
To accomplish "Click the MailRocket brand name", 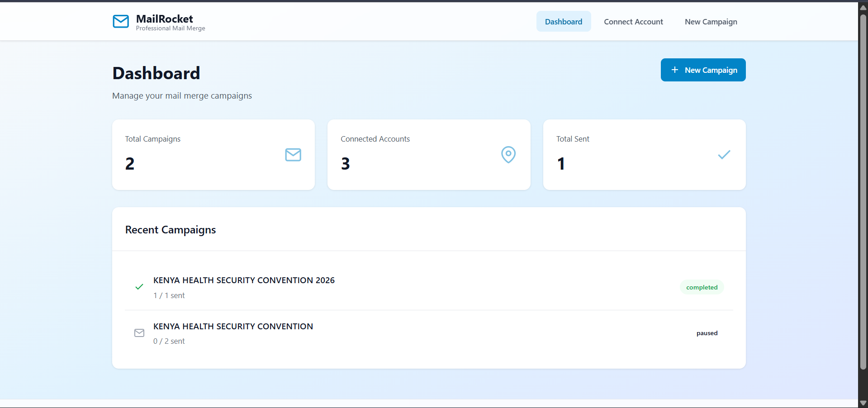I will (x=164, y=19).
